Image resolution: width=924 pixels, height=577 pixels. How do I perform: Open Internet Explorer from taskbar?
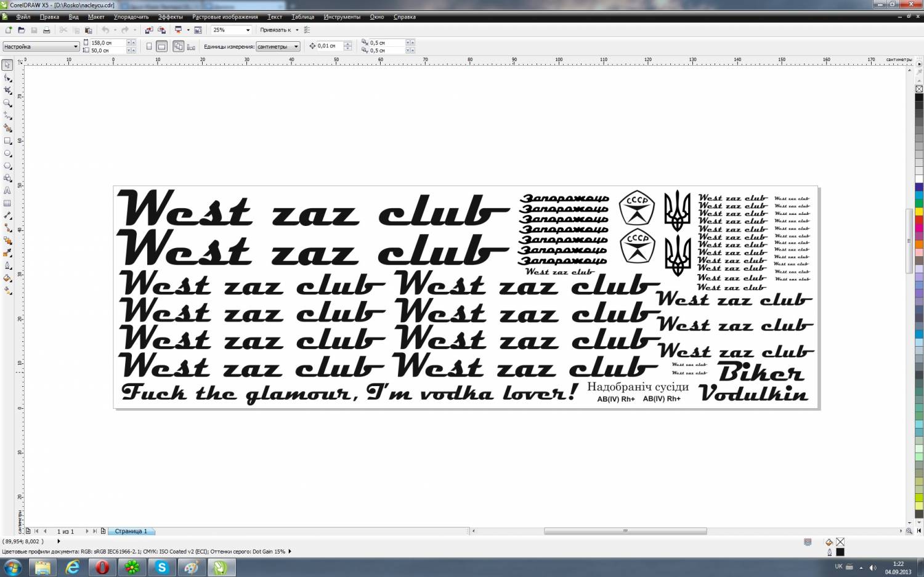[73, 567]
